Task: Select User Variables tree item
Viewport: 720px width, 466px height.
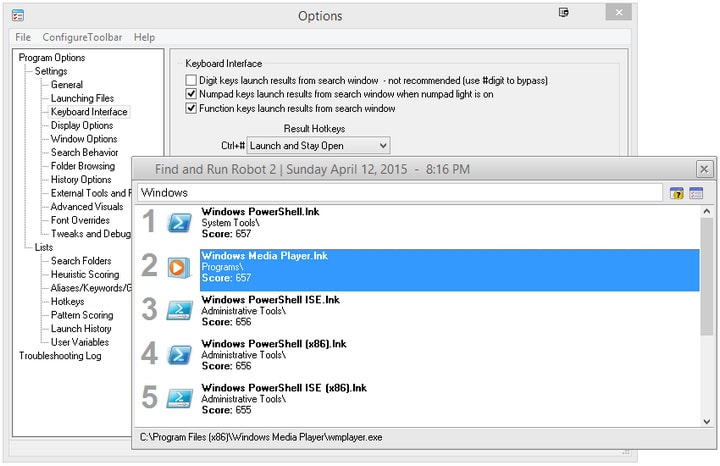Action: coord(80,342)
